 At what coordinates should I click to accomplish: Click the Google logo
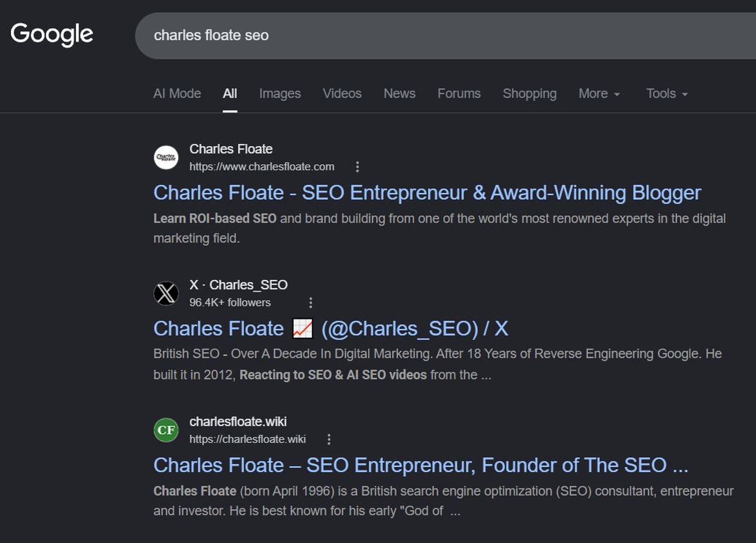(x=51, y=34)
